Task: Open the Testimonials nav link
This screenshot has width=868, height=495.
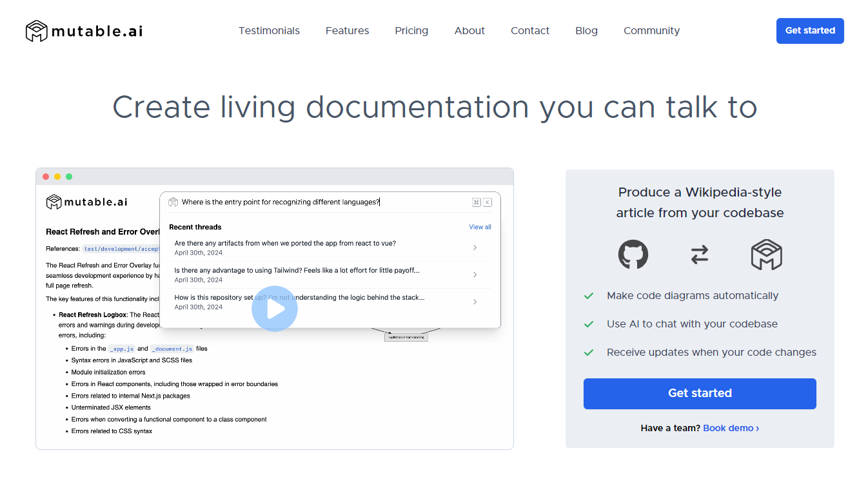Action: pyautogui.click(x=269, y=31)
